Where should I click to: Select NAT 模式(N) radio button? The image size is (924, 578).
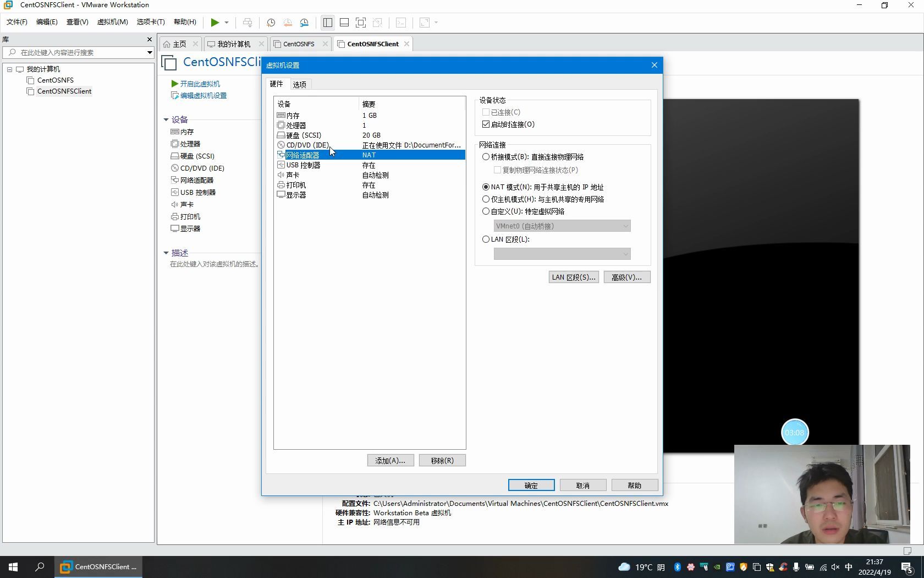pyautogui.click(x=486, y=187)
